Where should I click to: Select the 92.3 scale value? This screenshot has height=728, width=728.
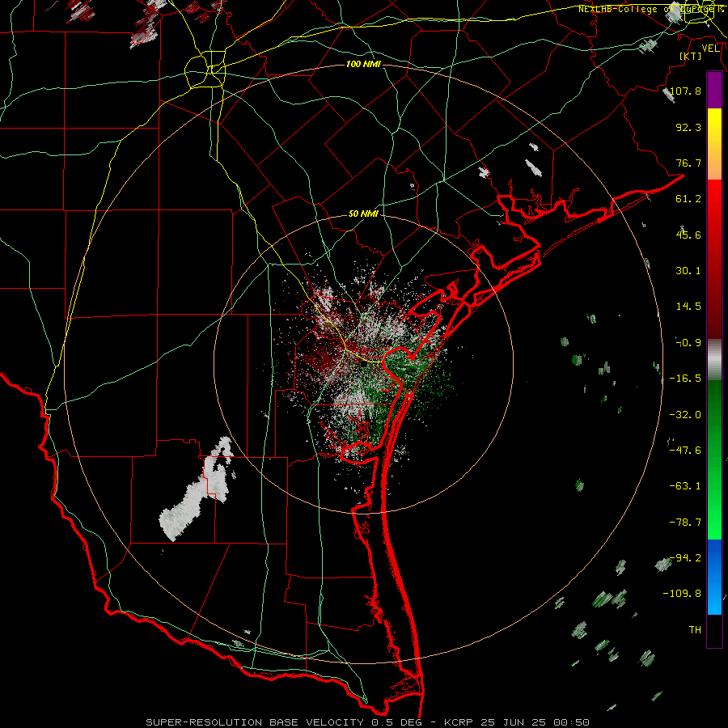click(x=688, y=127)
